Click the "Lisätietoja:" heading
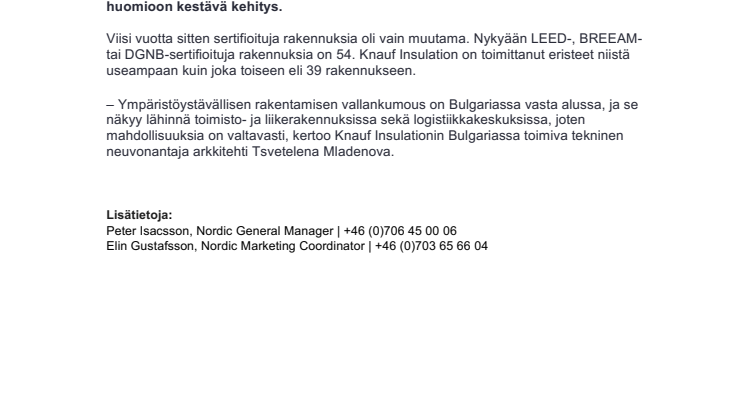Viewport: 746px width, 419px height. [139, 214]
